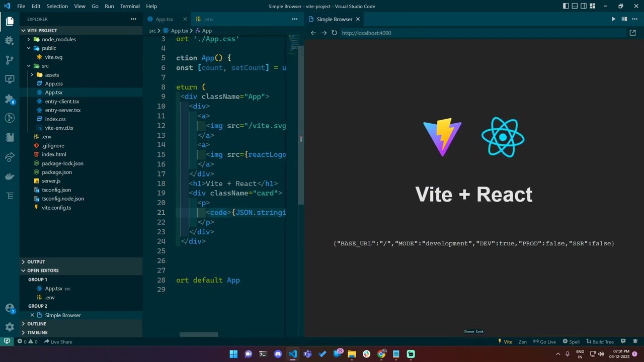Reload the Simple Browser page
This screenshot has width=644, height=362.
coord(334,33)
